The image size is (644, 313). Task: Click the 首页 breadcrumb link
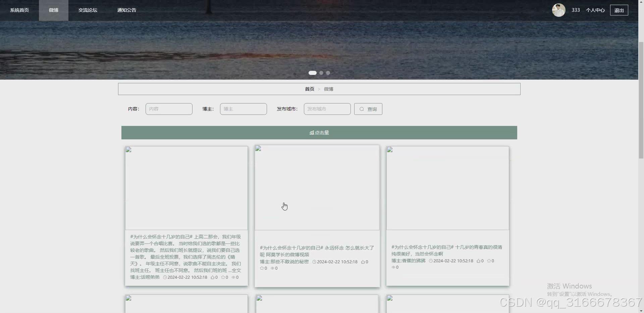coord(310,89)
